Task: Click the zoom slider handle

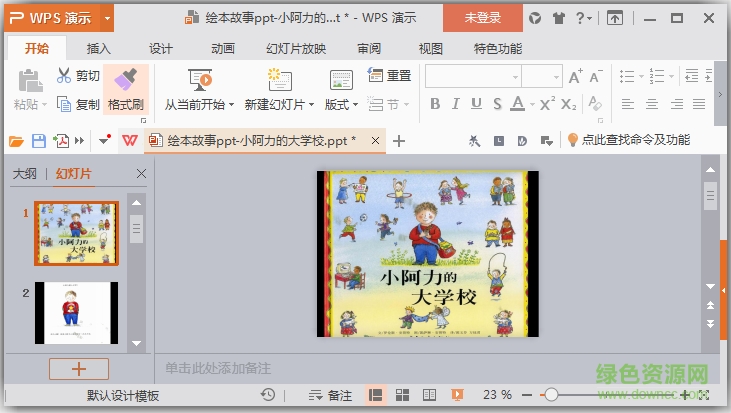Action: 551,395
